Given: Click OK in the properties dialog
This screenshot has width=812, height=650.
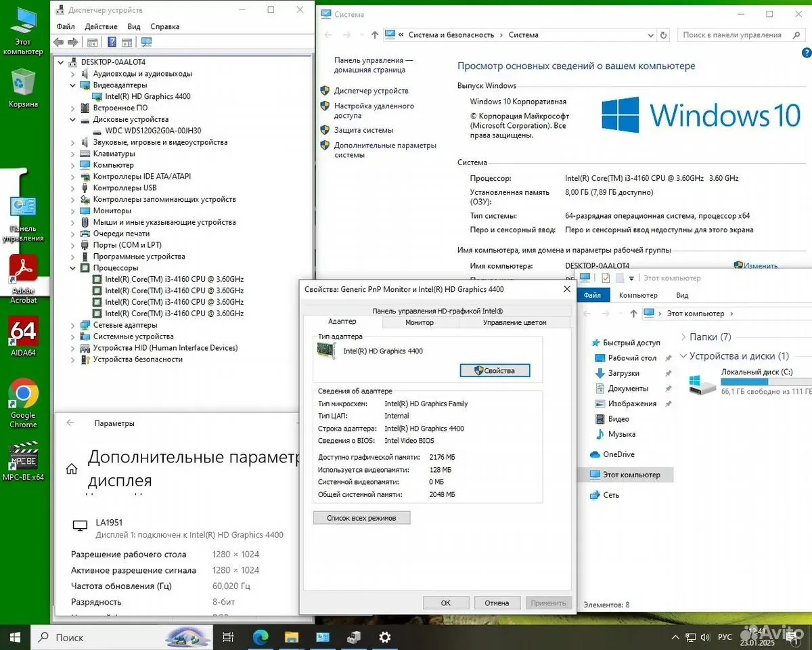Looking at the screenshot, I should pyautogui.click(x=446, y=603).
